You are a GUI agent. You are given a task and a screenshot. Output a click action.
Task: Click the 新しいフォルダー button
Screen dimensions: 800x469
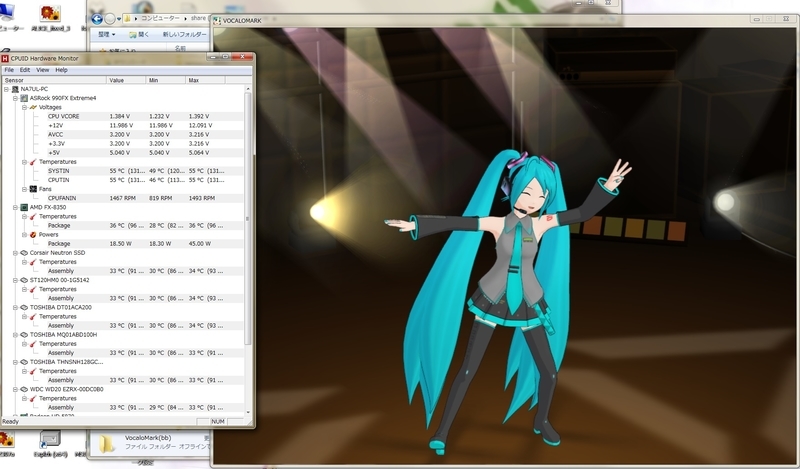click(185, 34)
